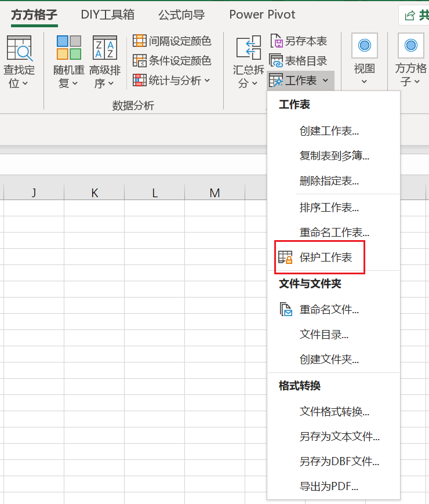Expand the 随机重复 dropdown arrow

click(75, 84)
